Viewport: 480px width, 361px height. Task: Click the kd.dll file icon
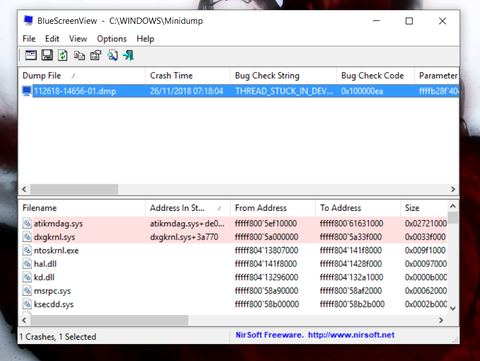[x=27, y=277]
